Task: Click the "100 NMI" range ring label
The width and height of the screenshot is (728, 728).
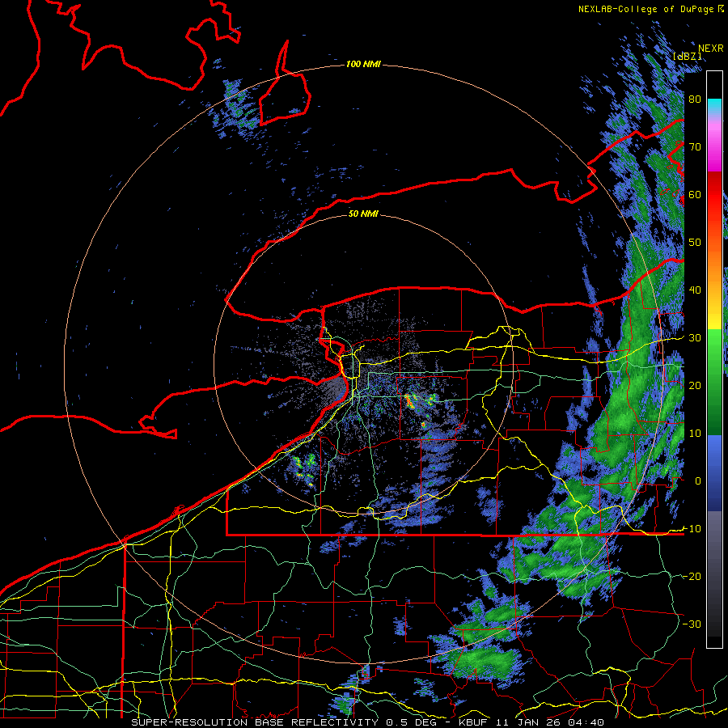Action: pos(363,64)
